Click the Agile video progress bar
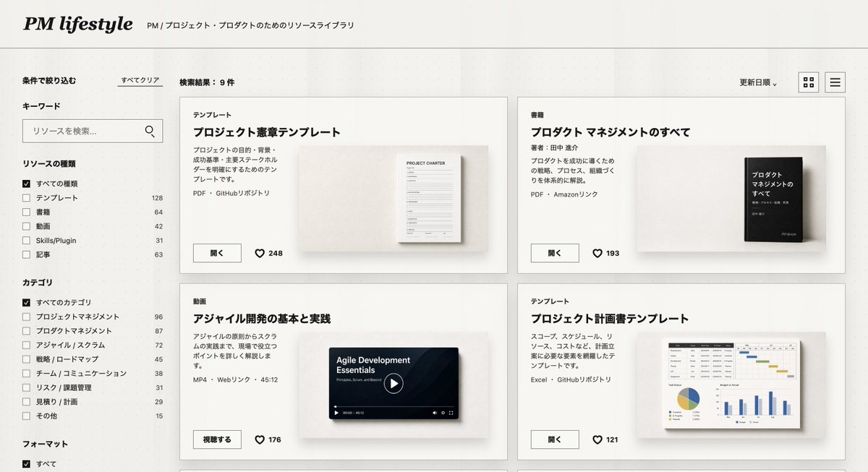Viewport: 868px width, 472px height. [393, 406]
